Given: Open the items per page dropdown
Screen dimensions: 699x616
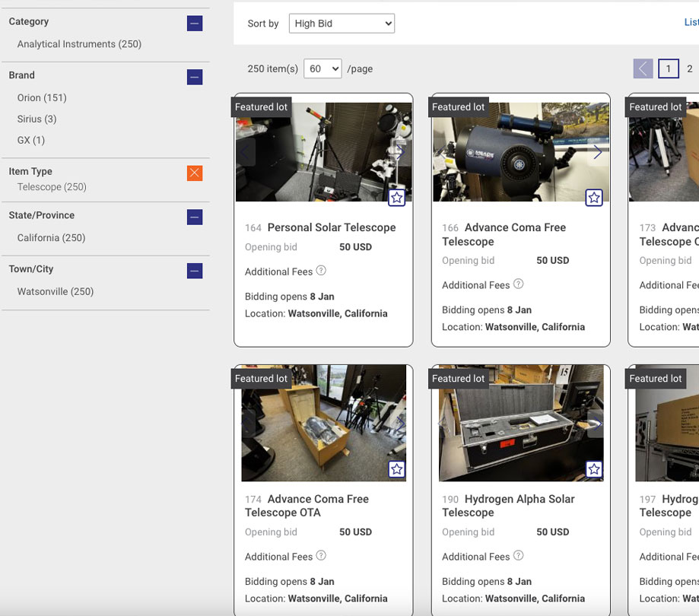Looking at the screenshot, I should click(322, 68).
